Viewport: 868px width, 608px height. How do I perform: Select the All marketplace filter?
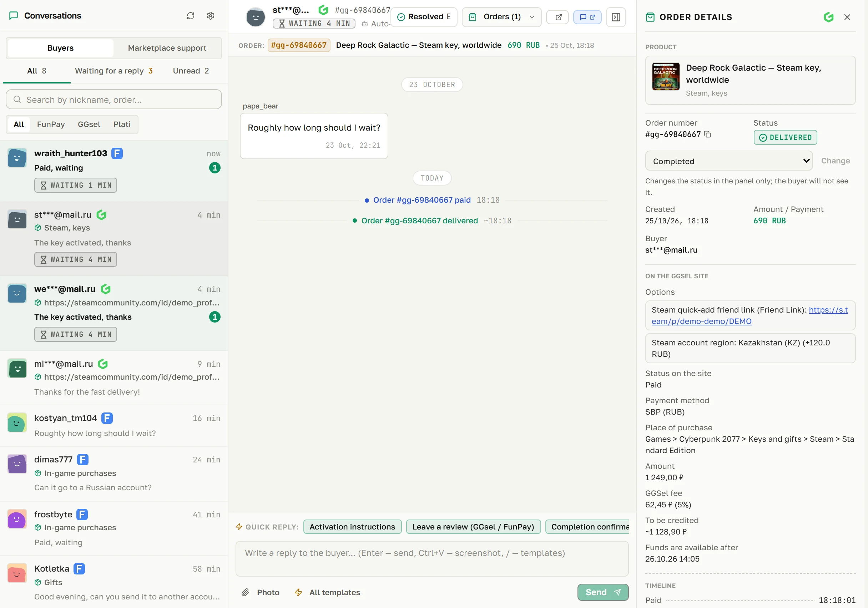(19, 124)
